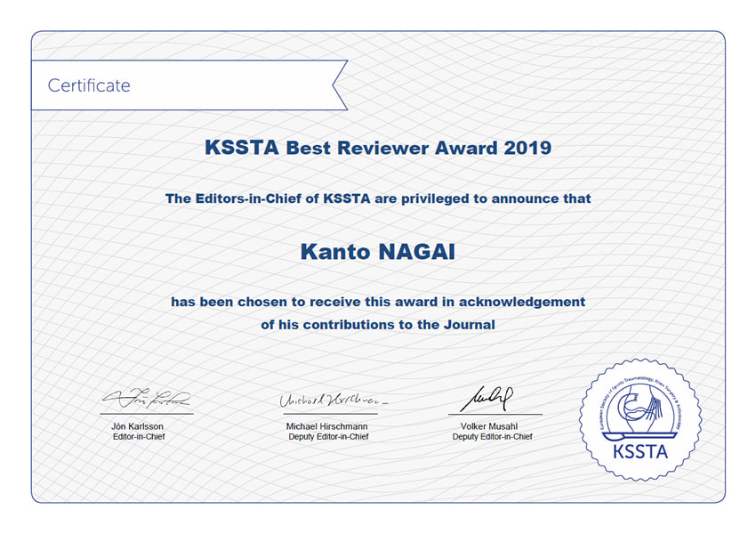The width and height of the screenshot is (756, 534).
Task: Click "Editor-in-Chief" title under Jón Karlsson
Action: coord(139,437)
